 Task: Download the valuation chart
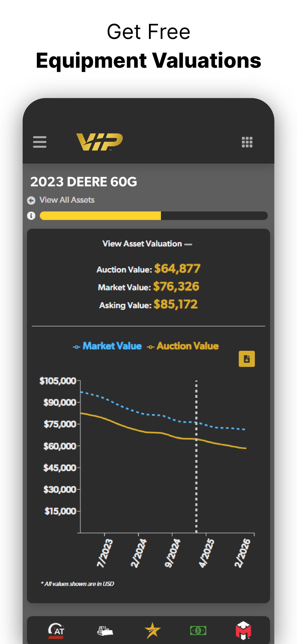(x=247, y=359)
